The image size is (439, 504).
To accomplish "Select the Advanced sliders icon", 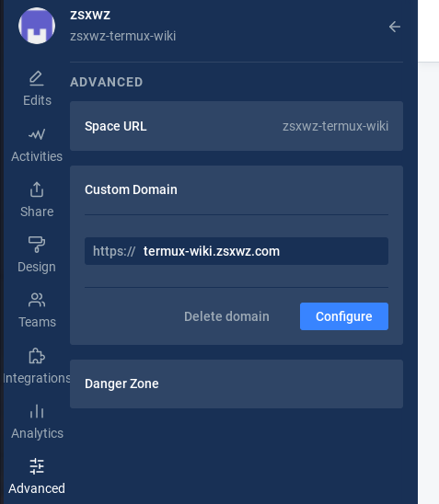I will point(37,466).
